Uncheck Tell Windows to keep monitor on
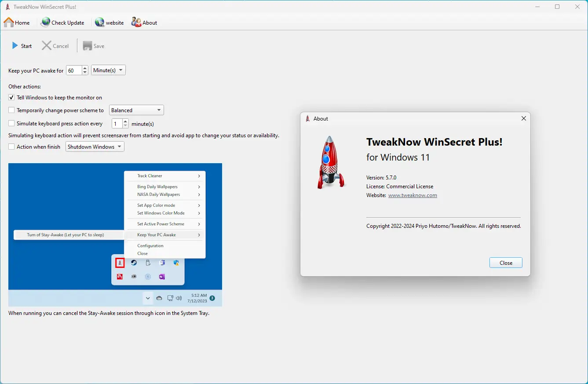 [x=11, y=98]
